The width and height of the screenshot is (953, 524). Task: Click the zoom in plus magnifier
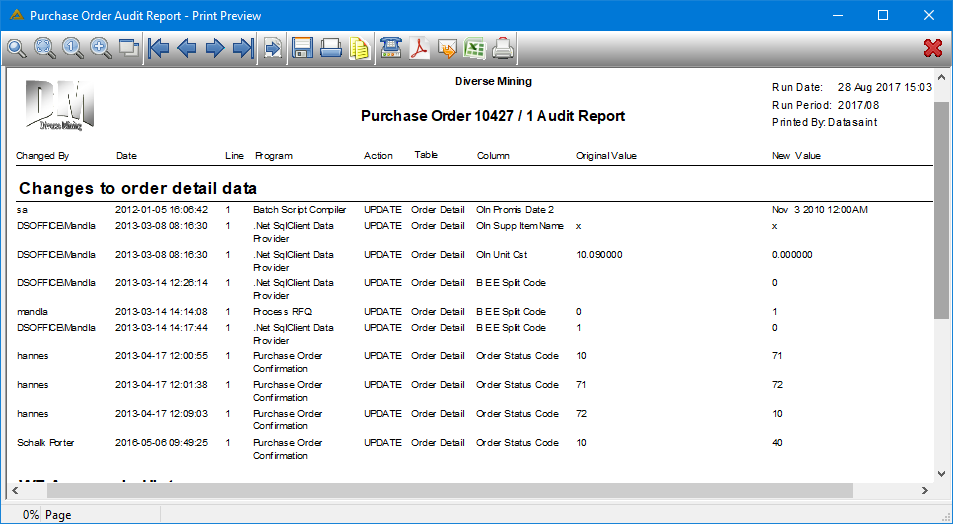101,49
